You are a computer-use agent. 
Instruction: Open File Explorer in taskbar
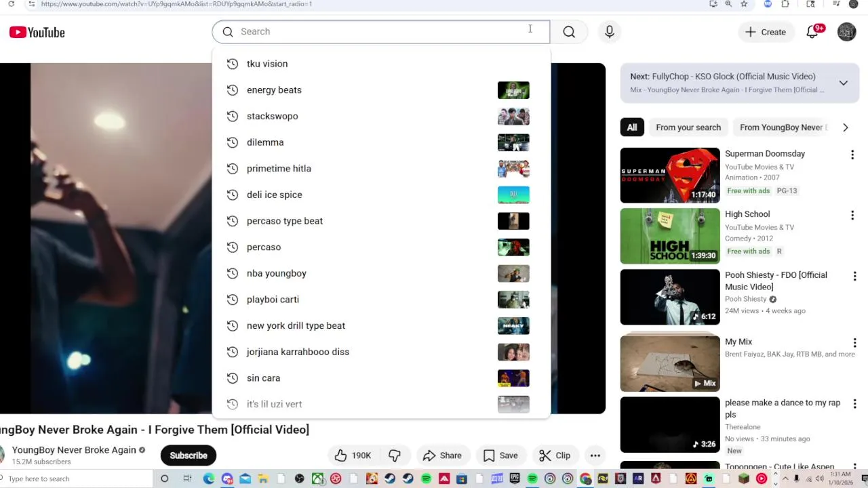coord(263,479)
